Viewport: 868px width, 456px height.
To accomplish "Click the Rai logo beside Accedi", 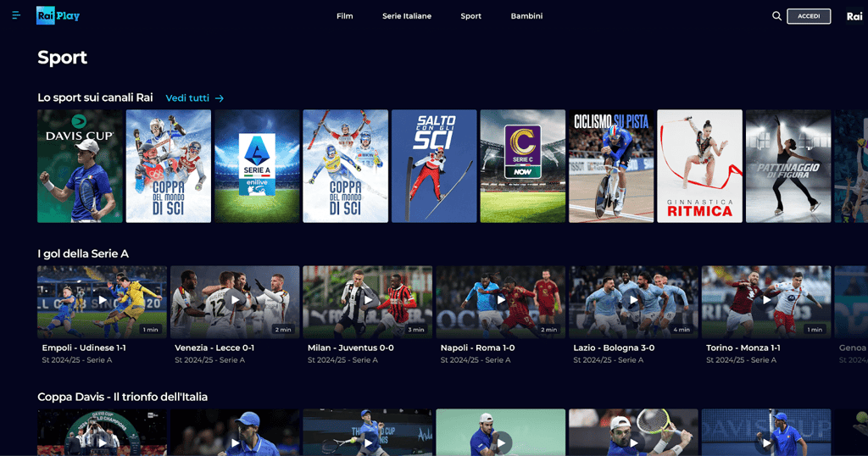I will (854, 16).
